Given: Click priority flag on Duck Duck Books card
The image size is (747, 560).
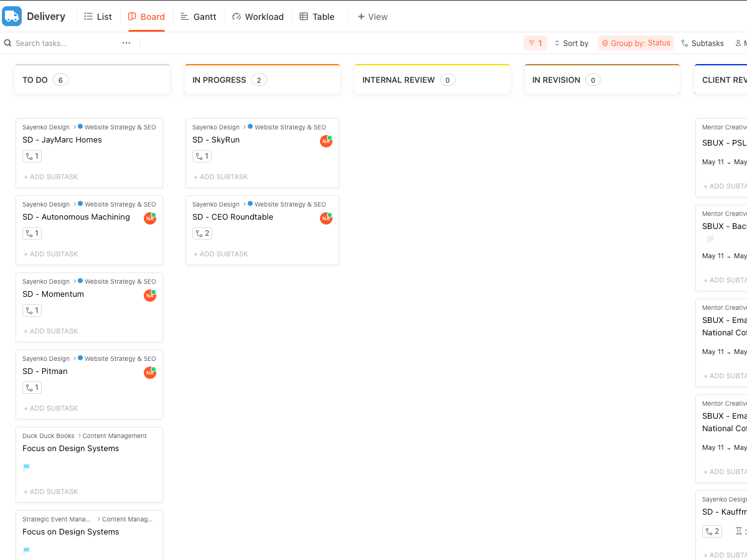Looking at the screenshot, I should [x=27, y=468].
